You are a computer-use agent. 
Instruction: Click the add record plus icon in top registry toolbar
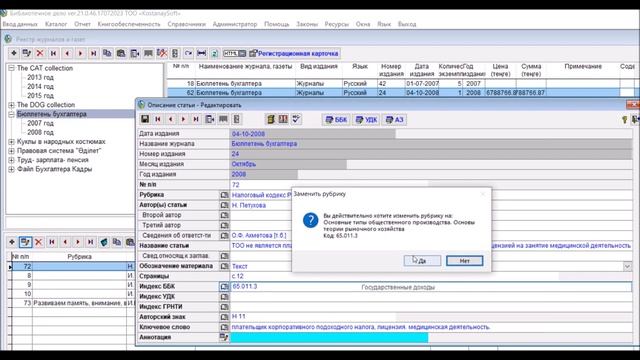[14, 53]
